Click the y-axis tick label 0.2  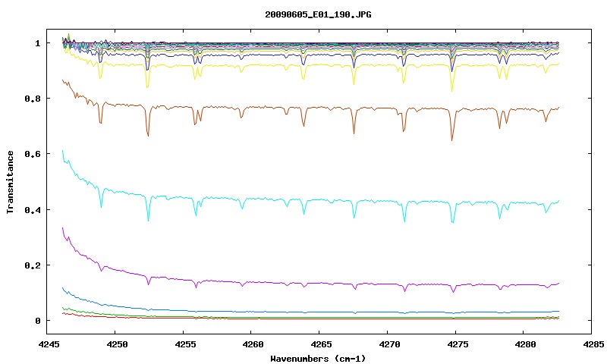point(32,265)
